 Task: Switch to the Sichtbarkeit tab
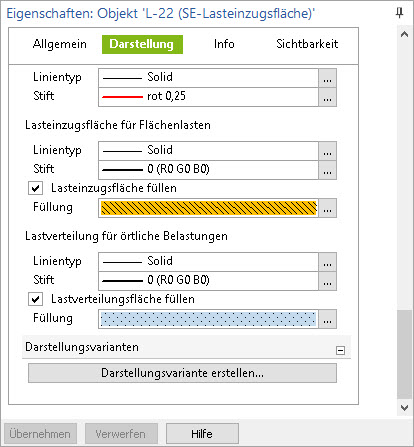pos(307,44)
